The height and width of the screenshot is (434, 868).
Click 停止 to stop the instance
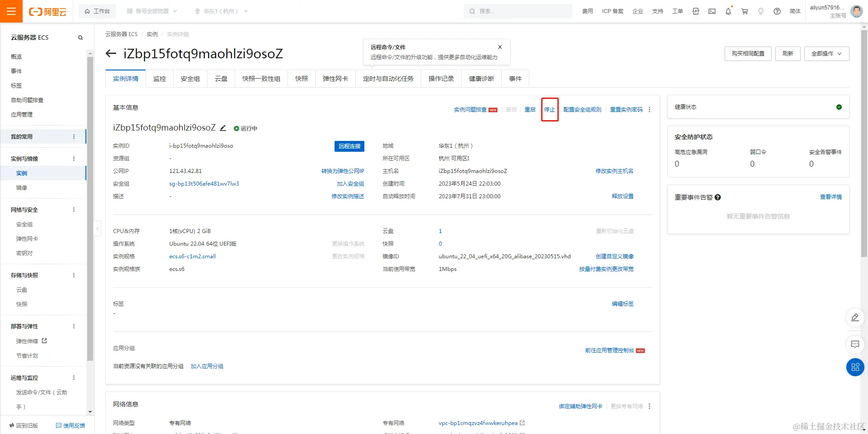550,110
